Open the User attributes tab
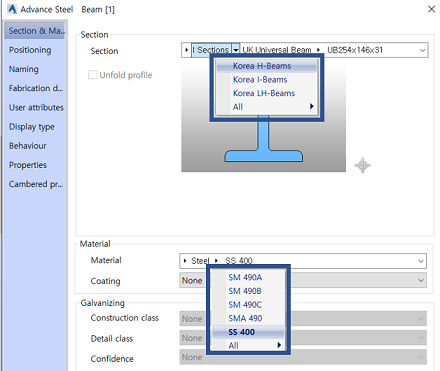The width and height of the screenshot is (440, 371). coord(36,108)
